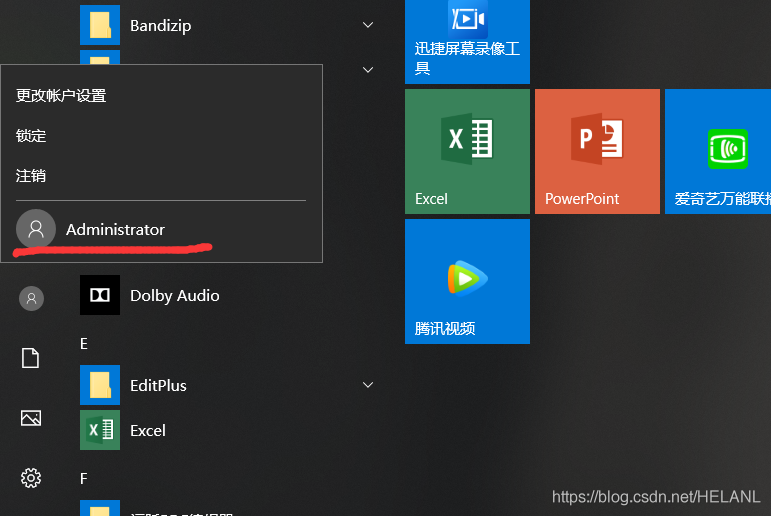Click the Administrator account avatar

click(36, 229)
